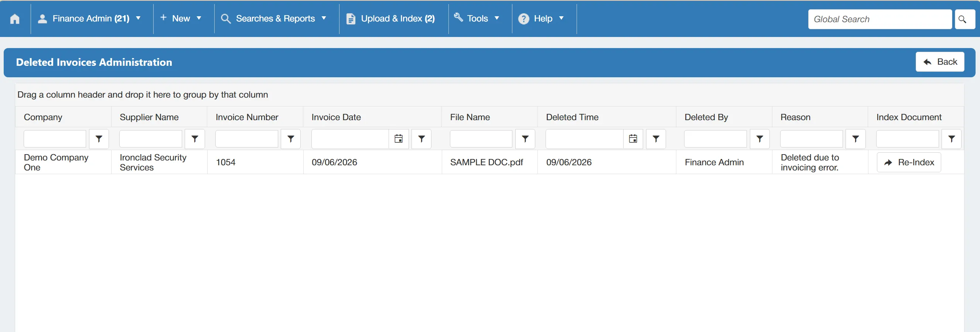Click the Back button
The height and width of the screenshot is (332, 980).
click(x=940, y=62)
